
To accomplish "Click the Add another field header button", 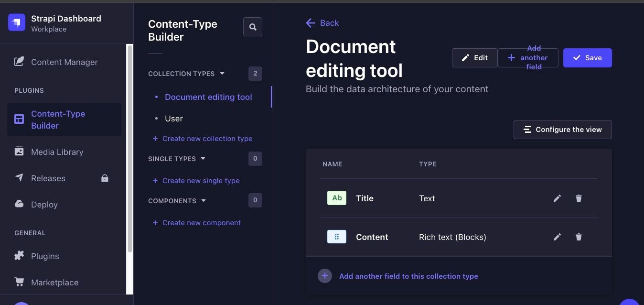I will (528, 58).
